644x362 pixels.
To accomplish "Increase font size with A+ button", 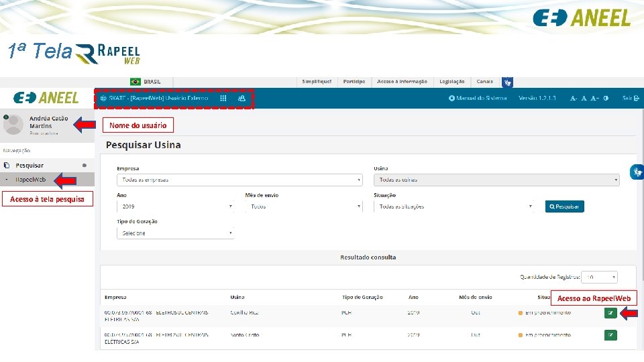I will (x=595, y=98).
